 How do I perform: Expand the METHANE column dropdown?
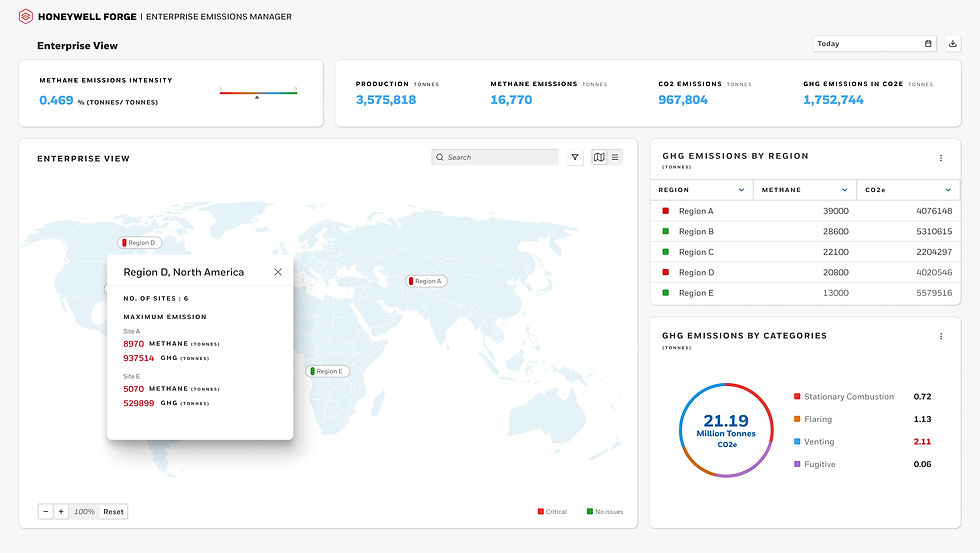pos(844,190)
